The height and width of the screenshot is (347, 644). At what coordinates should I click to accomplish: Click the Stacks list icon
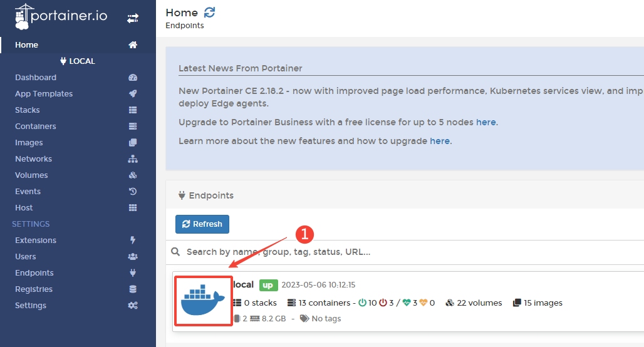pos(133,110)
